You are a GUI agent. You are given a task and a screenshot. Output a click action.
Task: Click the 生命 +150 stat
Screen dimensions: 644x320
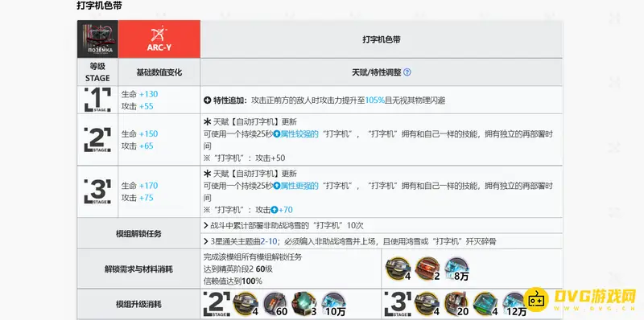pyautogui.click(x=139, y=133)
